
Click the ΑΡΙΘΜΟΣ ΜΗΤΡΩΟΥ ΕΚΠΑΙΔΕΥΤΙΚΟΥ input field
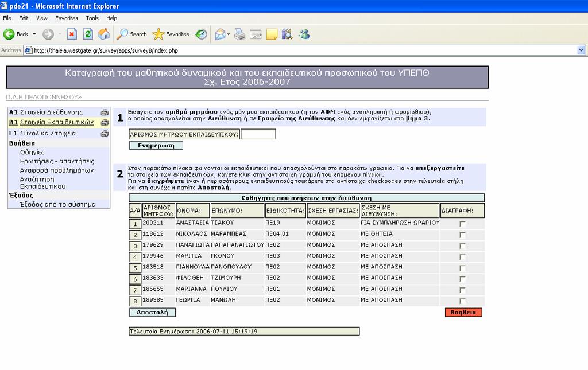click(x=258, y=134)
